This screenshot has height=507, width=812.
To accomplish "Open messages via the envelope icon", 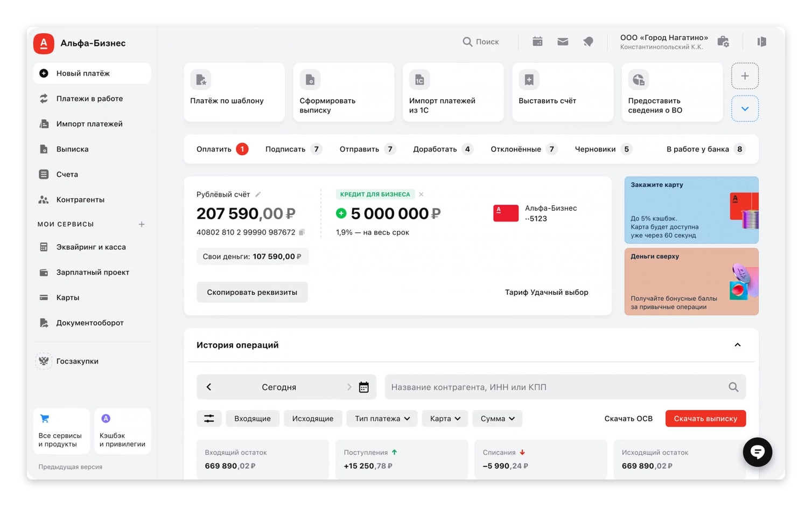I will tap(563, 41).
